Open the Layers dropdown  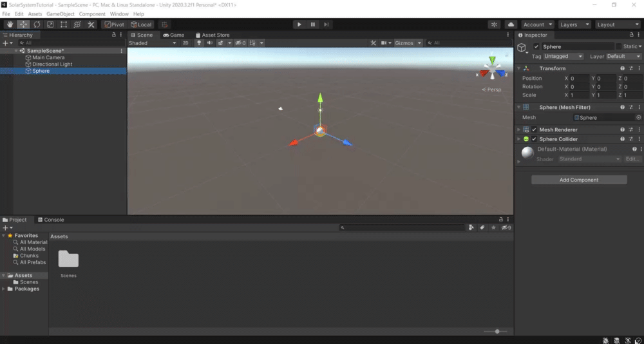pos(575,24)
